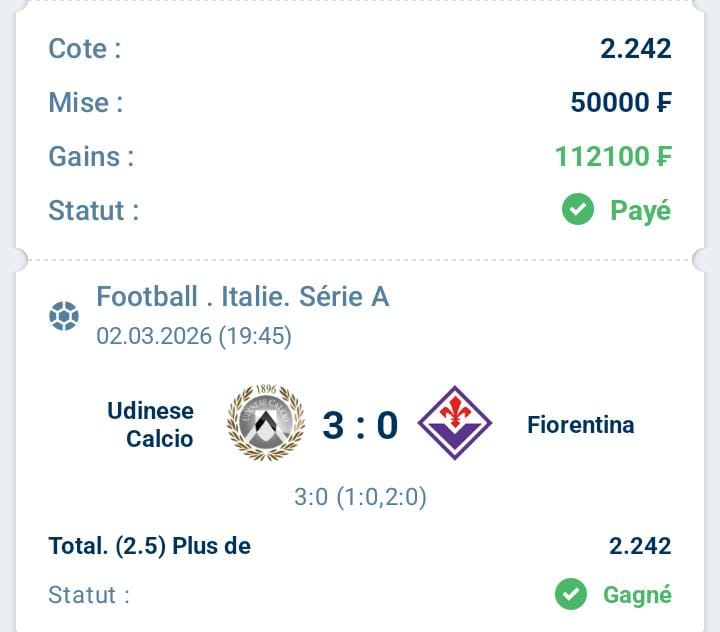The height and width of the screenshot is (632, 720).
Task: Click the Payé status text
Action: click(x=641, y=211)
